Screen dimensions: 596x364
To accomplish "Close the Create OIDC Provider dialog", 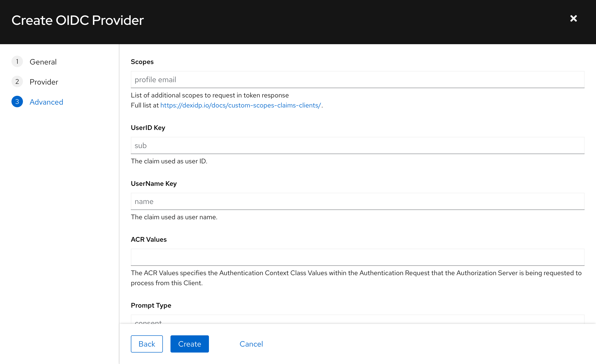I will [574, 18].
